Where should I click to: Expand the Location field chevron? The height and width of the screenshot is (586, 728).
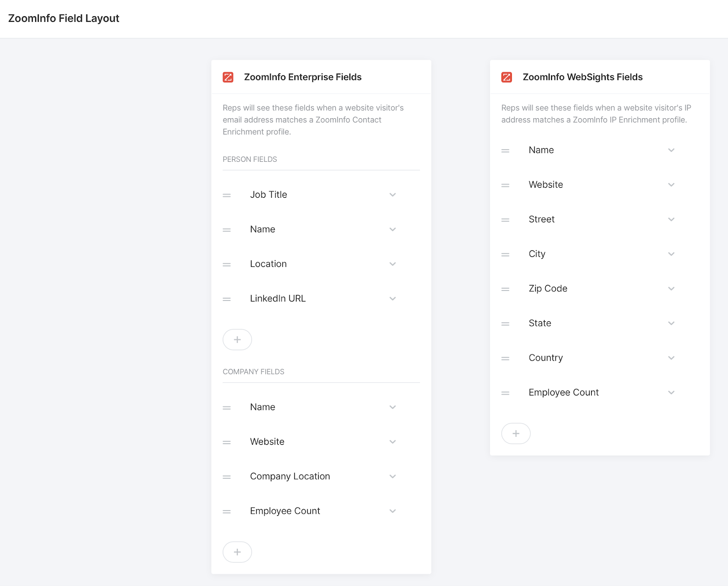pyautogui.click(x=393, y=264)
